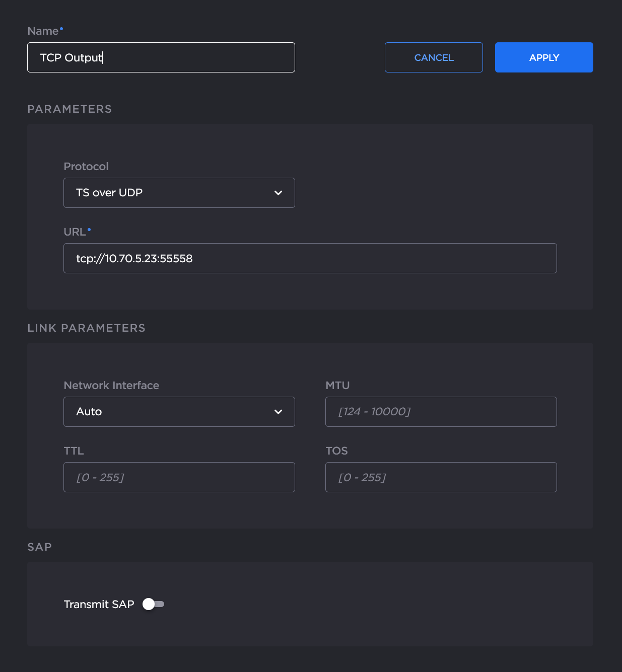Click the Transmit SAP label text
The width and height of the screenshot is (622, 672).
[99, 604]
